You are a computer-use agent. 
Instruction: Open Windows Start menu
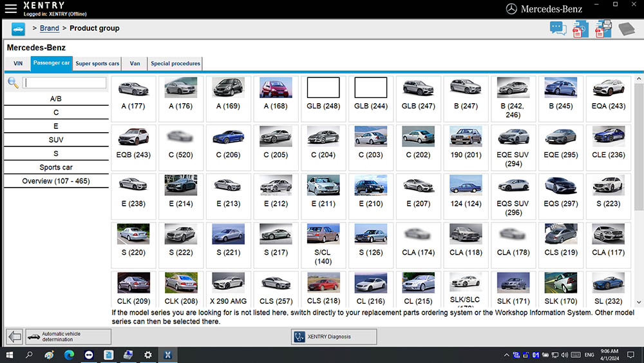(x=9, y=355)
